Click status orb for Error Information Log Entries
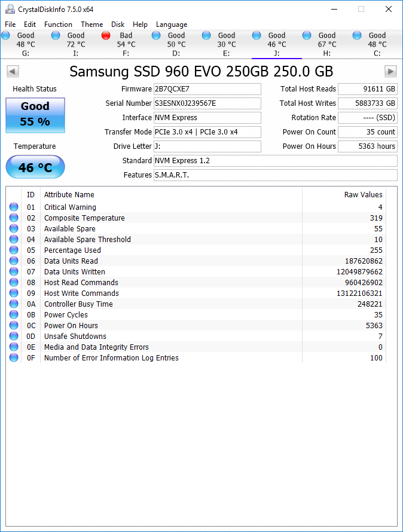The image size is (403, 532). pos(14,357)
